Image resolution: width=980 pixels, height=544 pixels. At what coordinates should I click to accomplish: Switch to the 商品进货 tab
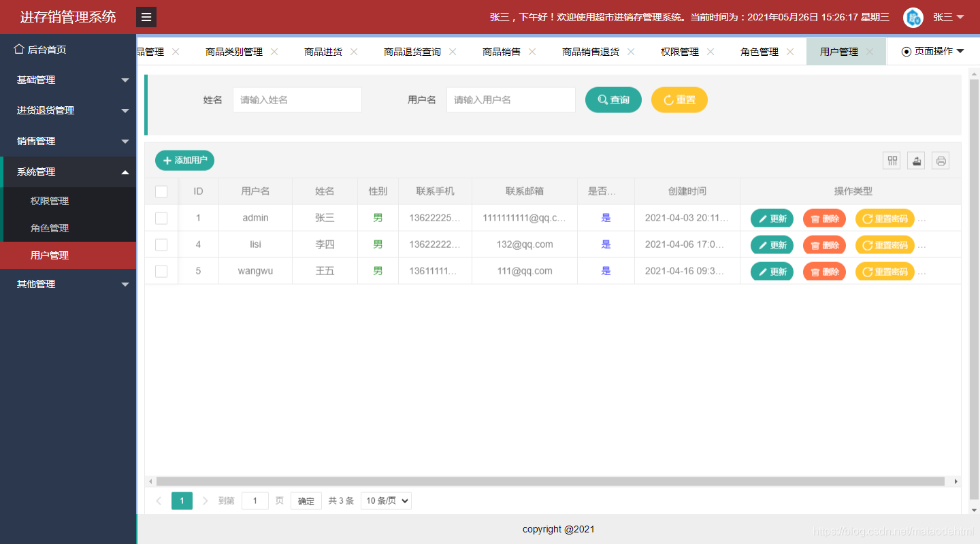pos(323,52)
